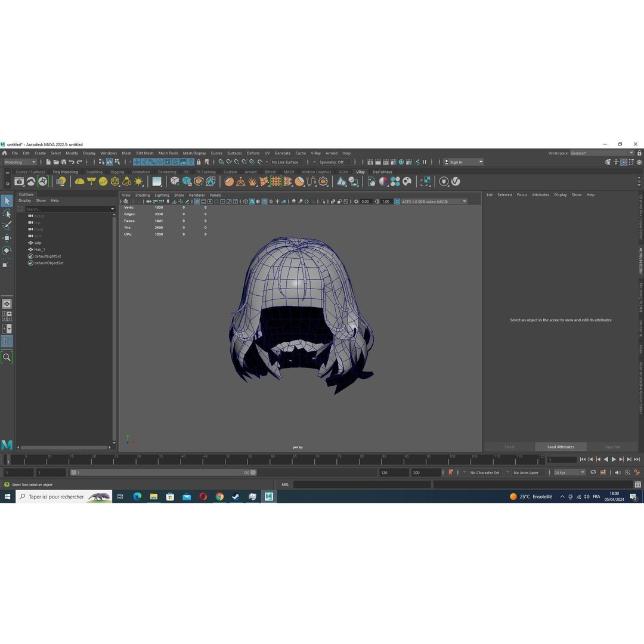Open the Mesh Tools menu
This screenshot has width=644, height=644.
[168, 153]
